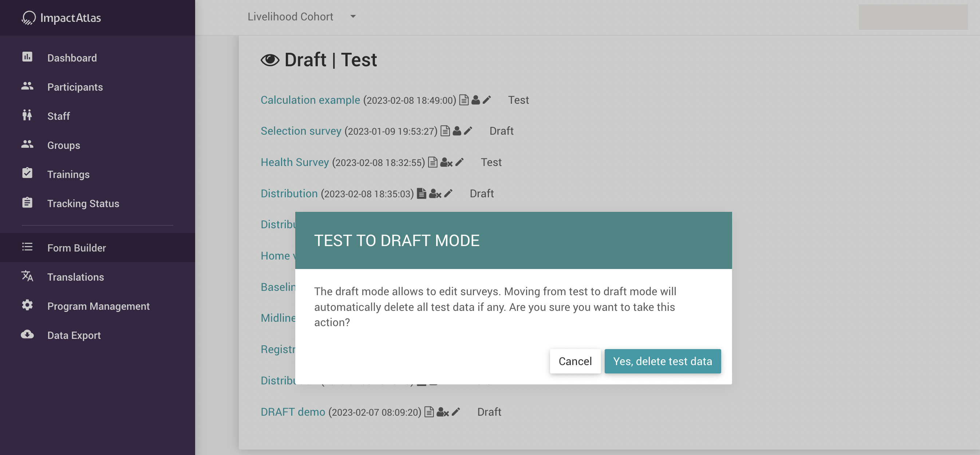Click the user-remove icon beside Health Survey
The height and width of the screenshot is (455, 980).
point(446,162)
